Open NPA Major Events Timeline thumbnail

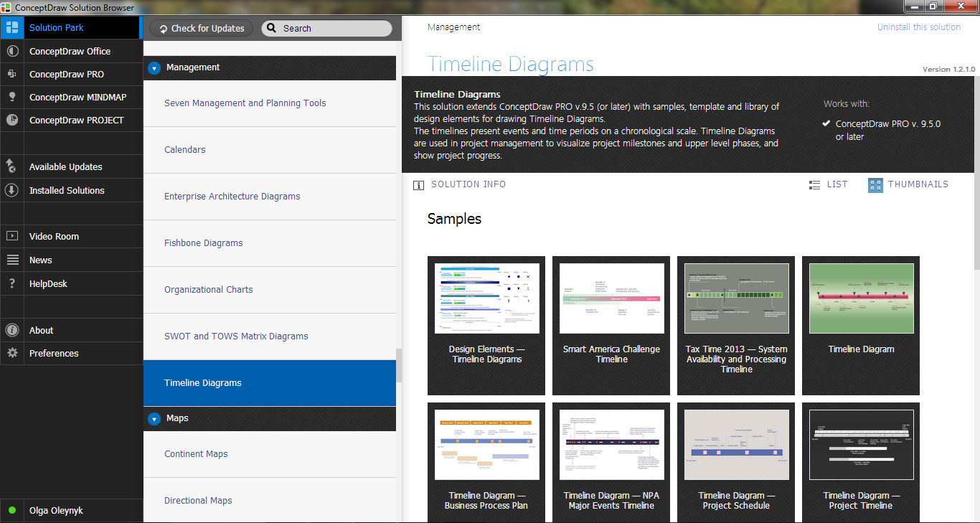click(611, 462)
